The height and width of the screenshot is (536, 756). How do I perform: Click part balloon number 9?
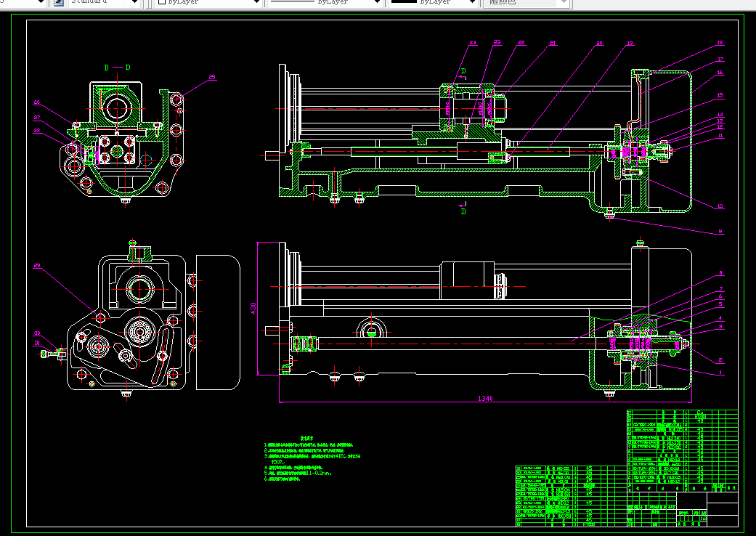[720, 232]
